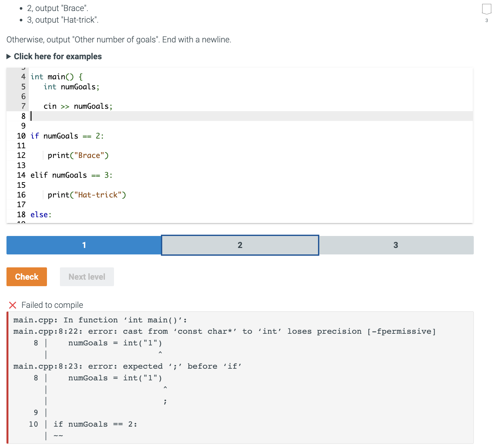
Task: Click the print("Brace") statement
Action: point(78,155)
